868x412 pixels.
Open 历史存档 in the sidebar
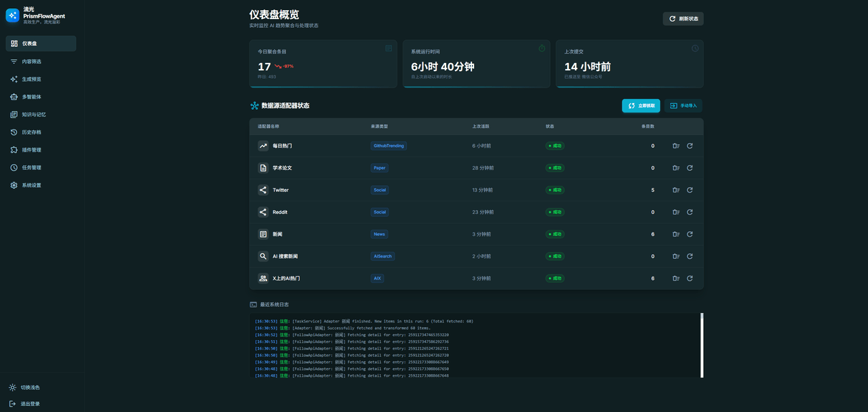pyautogui.click(x=41, y=132)
